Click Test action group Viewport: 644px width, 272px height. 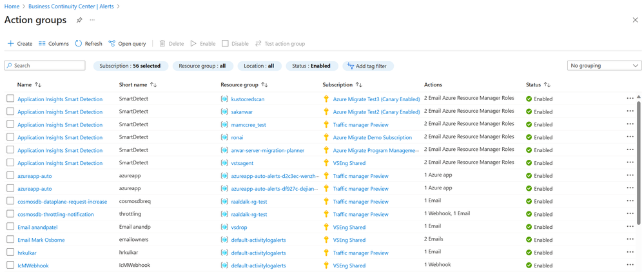280,44
